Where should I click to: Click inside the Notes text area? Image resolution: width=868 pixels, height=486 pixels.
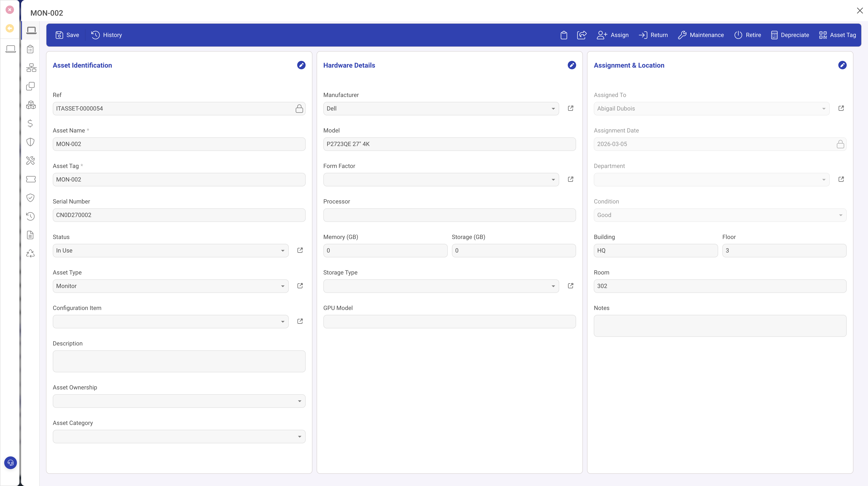click(x=720, y=325)
